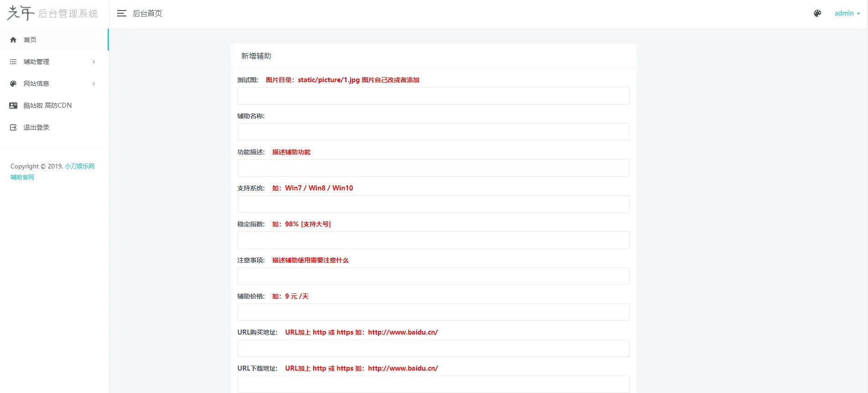Viewport: 868px width, 393px height.
Task: Click the palette icon beside 网站信息
Action: click(13, 84)
